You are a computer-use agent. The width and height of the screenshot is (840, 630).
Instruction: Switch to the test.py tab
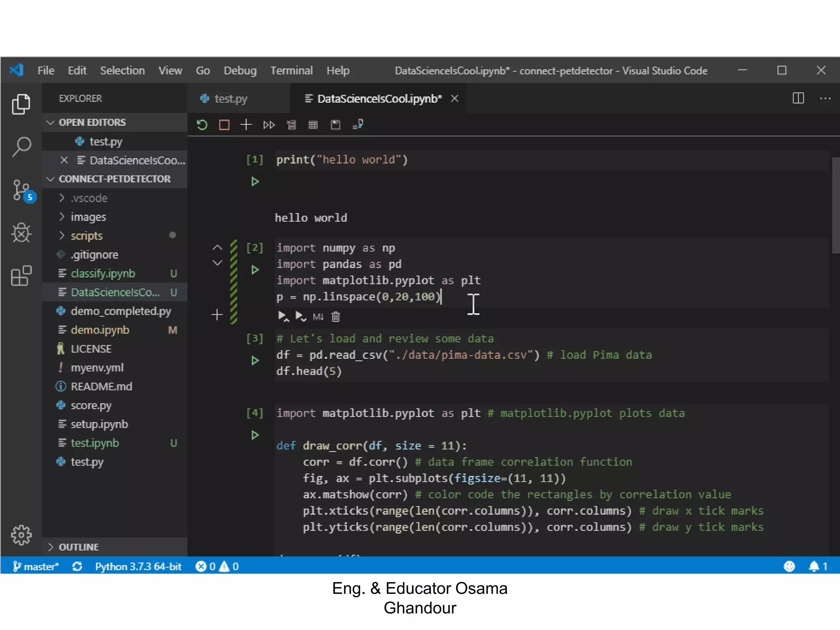(230, 98)
